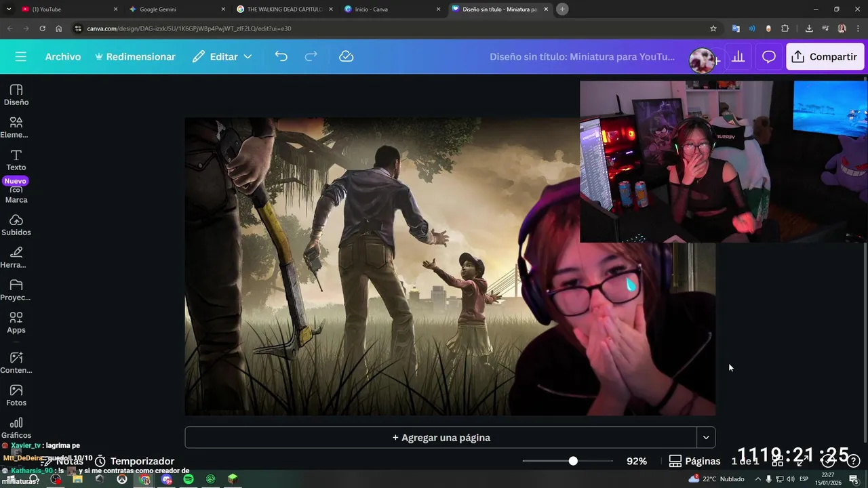Redo the last undone action
The width and height of the screenshot is (868, 488).
311,57
